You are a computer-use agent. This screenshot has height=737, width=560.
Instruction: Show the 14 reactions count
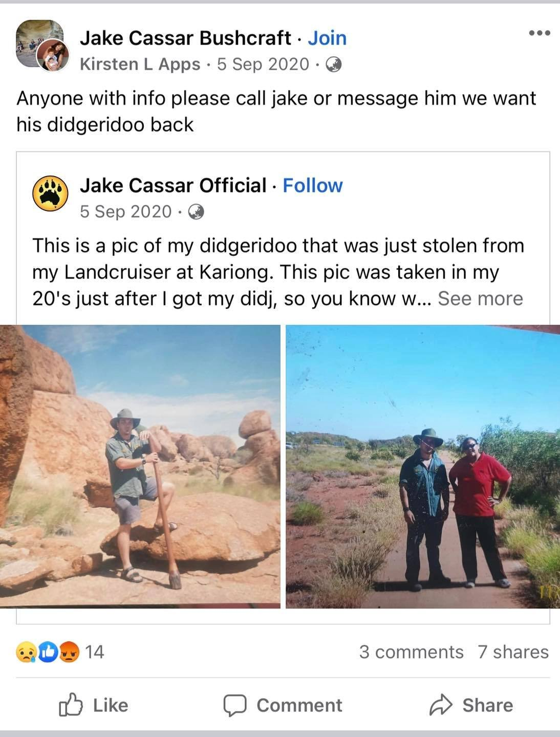(x=95, y=652)
